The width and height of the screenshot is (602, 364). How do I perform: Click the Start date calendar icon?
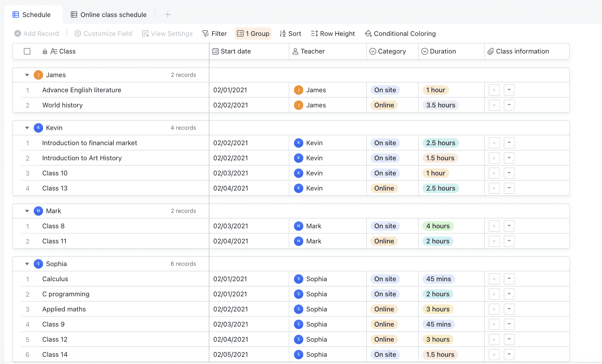tap(215, 51)
